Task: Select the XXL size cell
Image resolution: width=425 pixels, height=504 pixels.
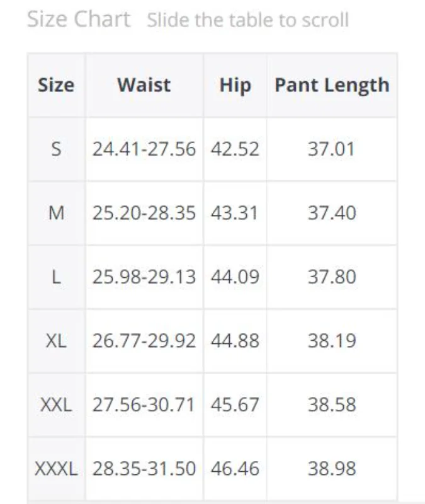Action: click(56, 405)
